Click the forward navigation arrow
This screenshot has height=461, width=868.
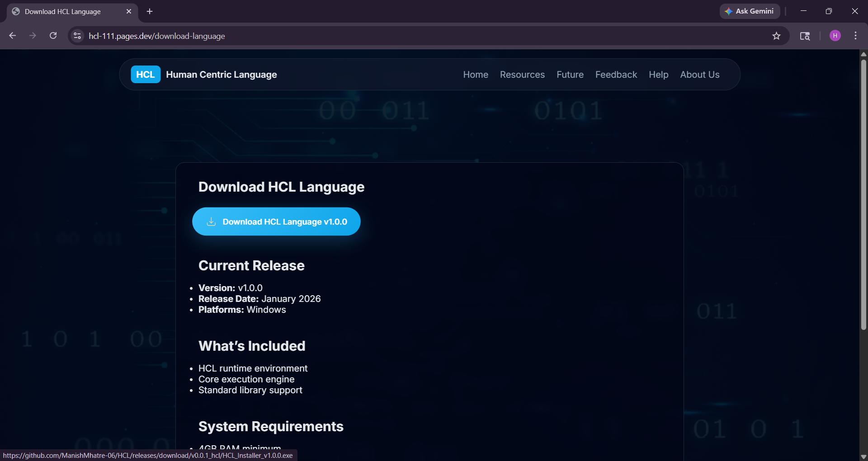pos(33,36)
